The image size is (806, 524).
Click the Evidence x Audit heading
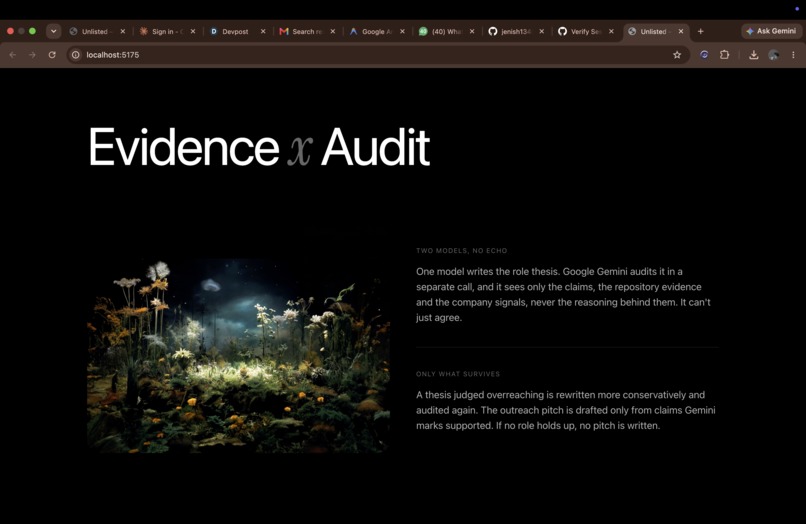pos(259,147)
